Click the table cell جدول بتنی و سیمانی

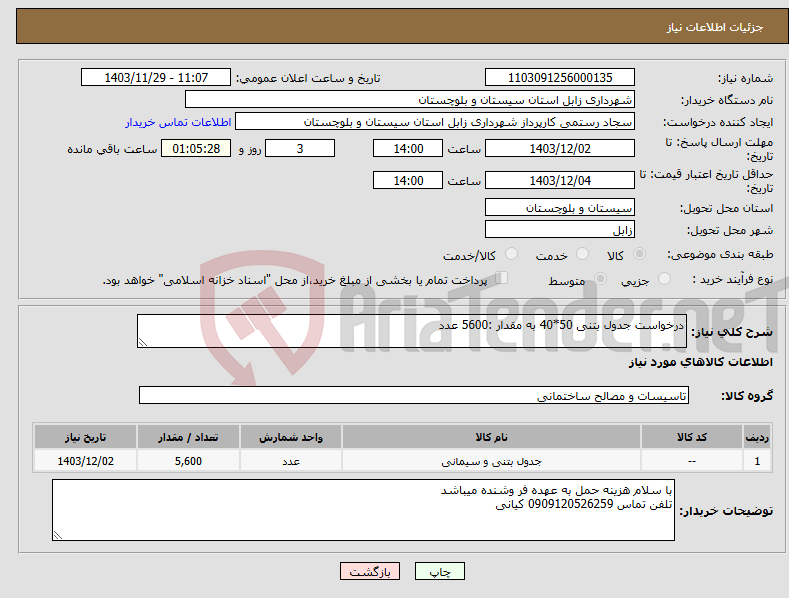tap(491, 461)
